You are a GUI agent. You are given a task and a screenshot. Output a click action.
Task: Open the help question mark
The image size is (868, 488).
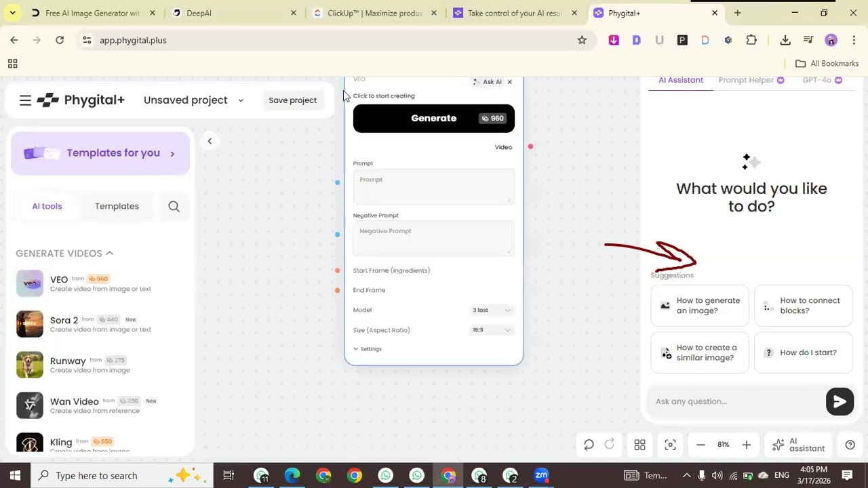tap(850, 445)
